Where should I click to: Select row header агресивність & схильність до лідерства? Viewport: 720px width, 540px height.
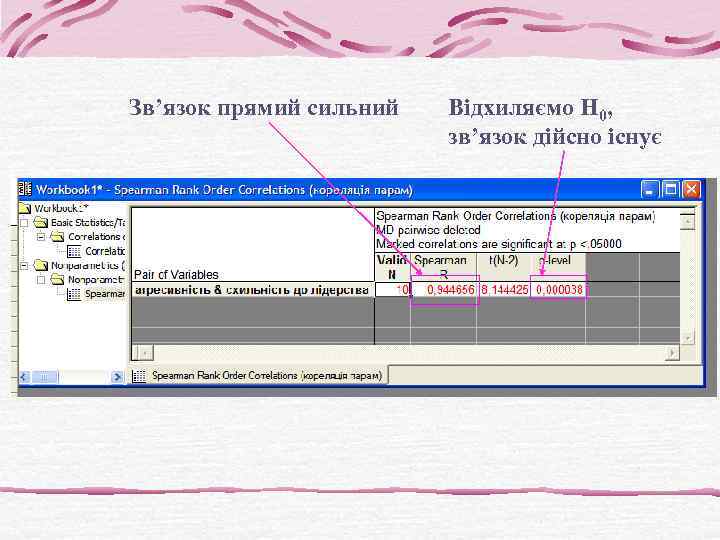[253, 290]
